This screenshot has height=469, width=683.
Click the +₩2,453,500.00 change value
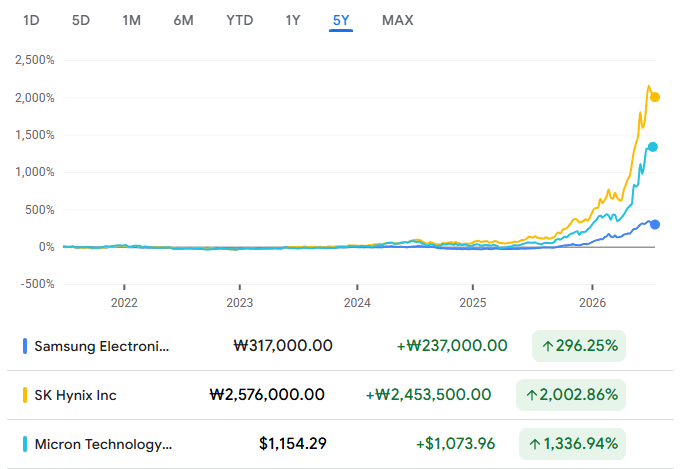[x=428, y=395]
